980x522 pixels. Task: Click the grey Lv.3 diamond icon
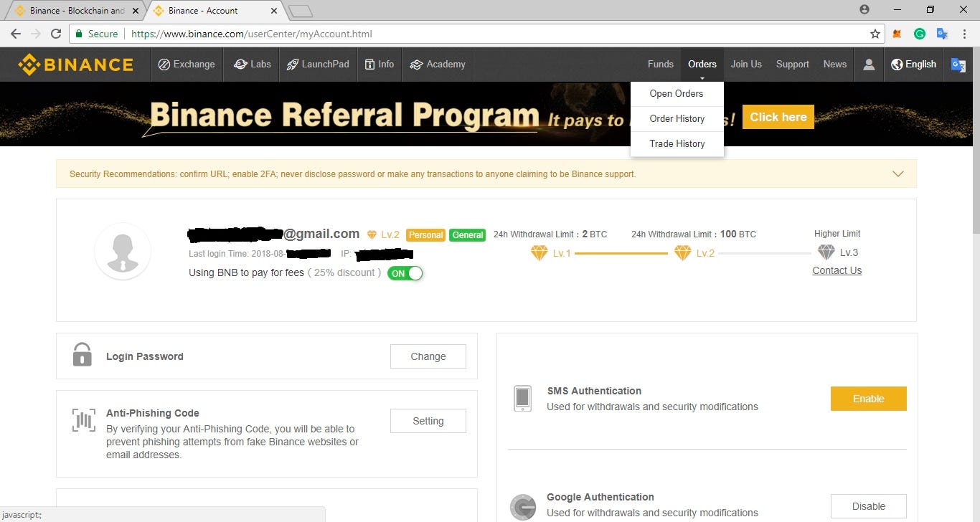coord(826,252)
